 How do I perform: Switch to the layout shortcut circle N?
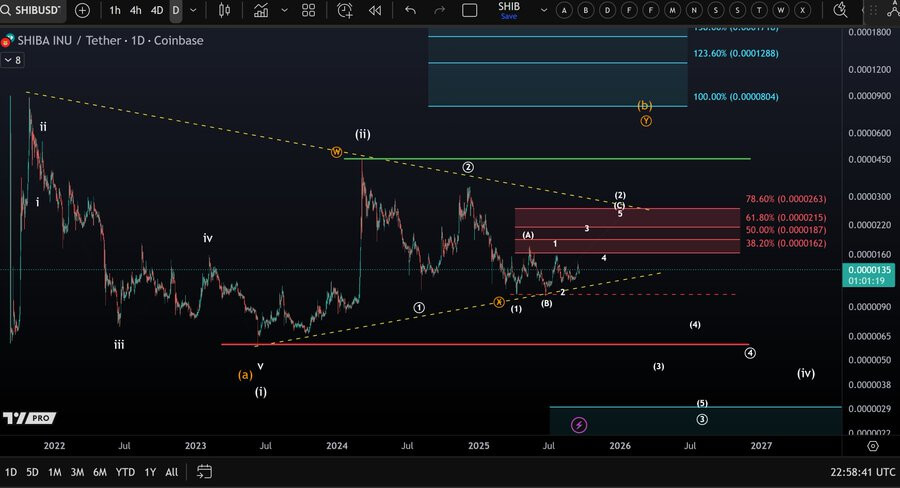(x=694, y=10)
